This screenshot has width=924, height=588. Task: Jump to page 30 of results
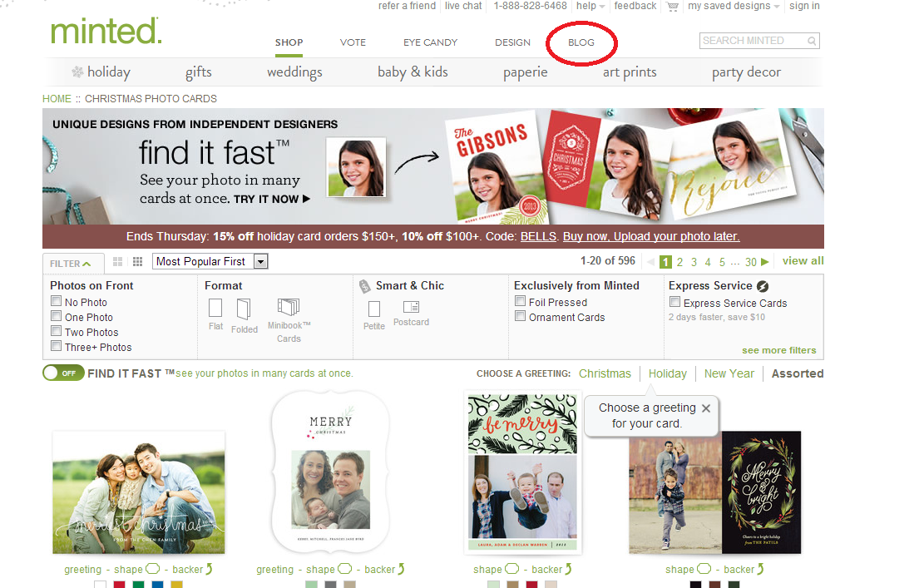click(750, 262)
